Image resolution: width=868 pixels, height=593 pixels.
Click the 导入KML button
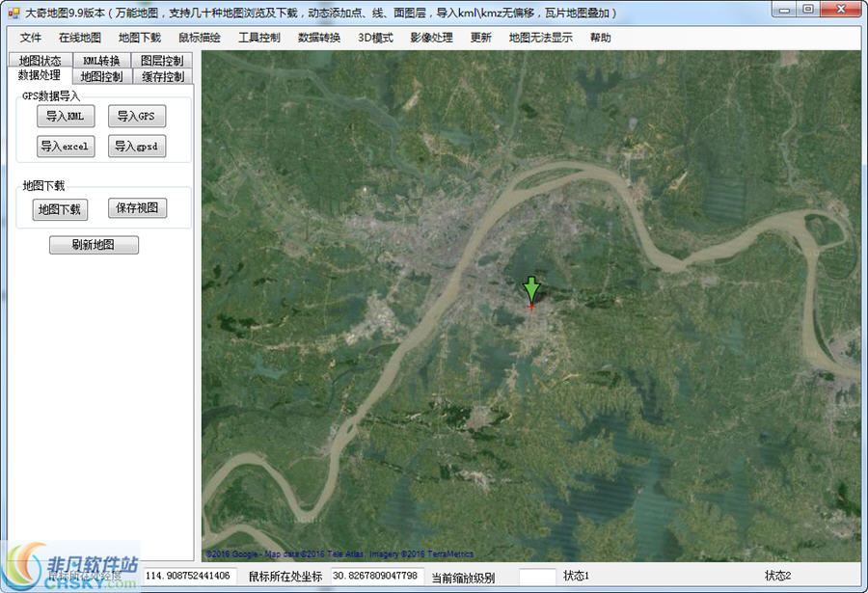coord(65,116)
